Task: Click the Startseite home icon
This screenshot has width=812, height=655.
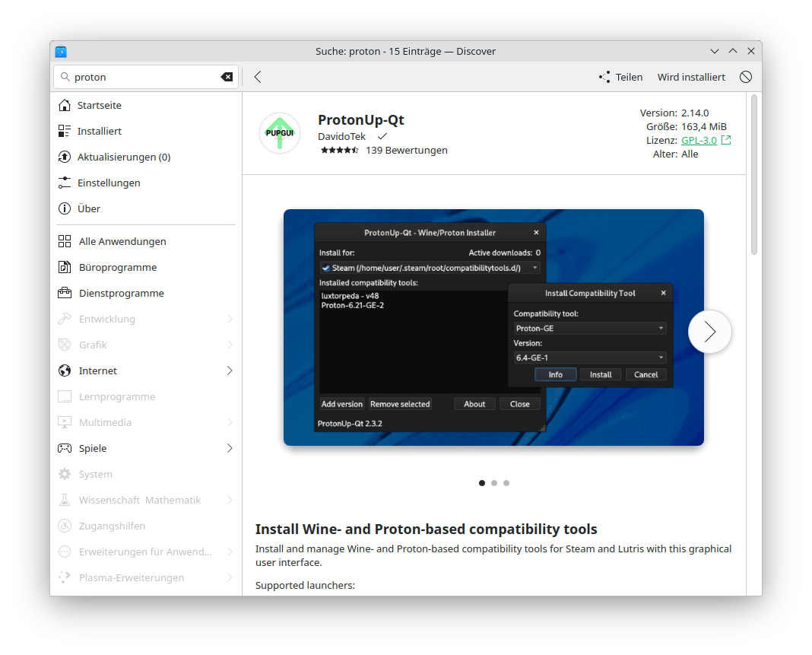Action: 64,105
